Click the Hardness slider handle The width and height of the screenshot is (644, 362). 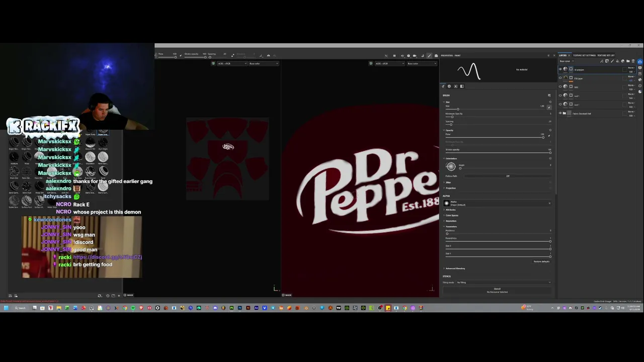pyautogui.click(x=447, y=234)
